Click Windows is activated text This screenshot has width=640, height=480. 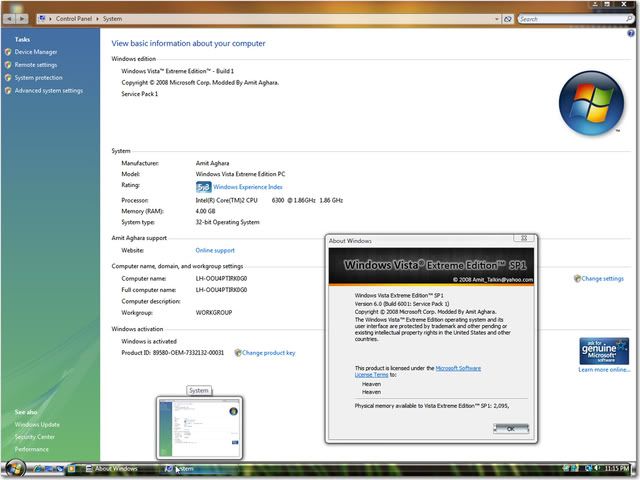point(149,341)
